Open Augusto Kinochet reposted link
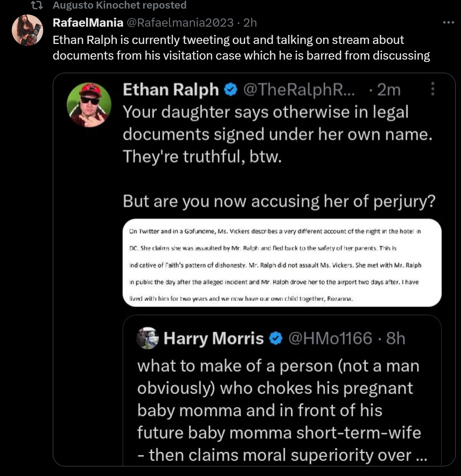The image size is (461, 476). point(119,5)
